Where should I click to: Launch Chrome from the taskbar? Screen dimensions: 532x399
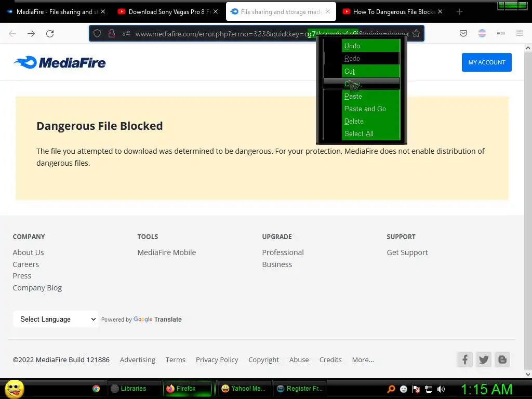(x=96, y=389)
